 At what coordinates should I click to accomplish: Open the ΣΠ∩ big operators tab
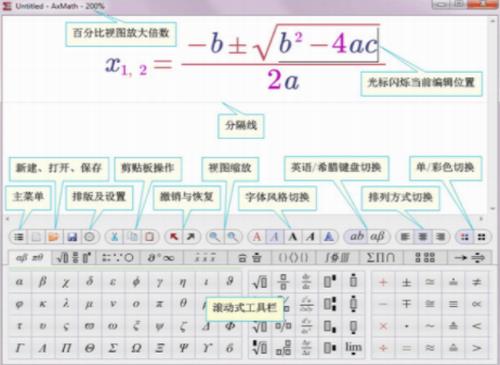tap(381, 258)
